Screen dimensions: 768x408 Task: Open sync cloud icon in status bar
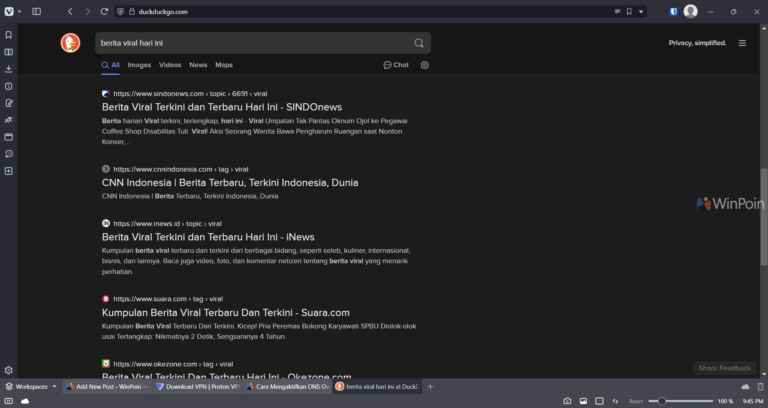pyautogui.click(x=25, y=401)
